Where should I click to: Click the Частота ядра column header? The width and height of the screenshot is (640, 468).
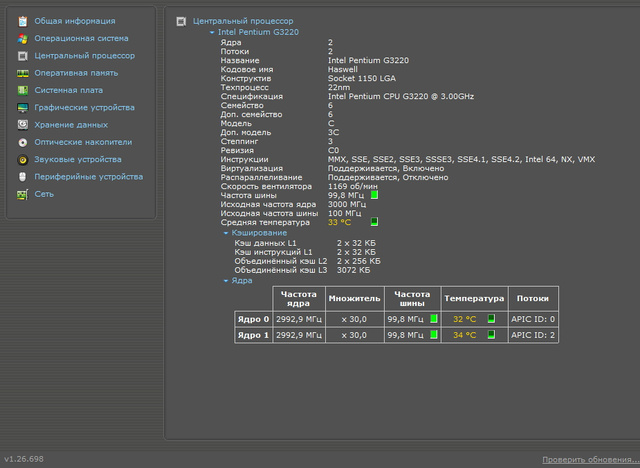pos(299,299)
